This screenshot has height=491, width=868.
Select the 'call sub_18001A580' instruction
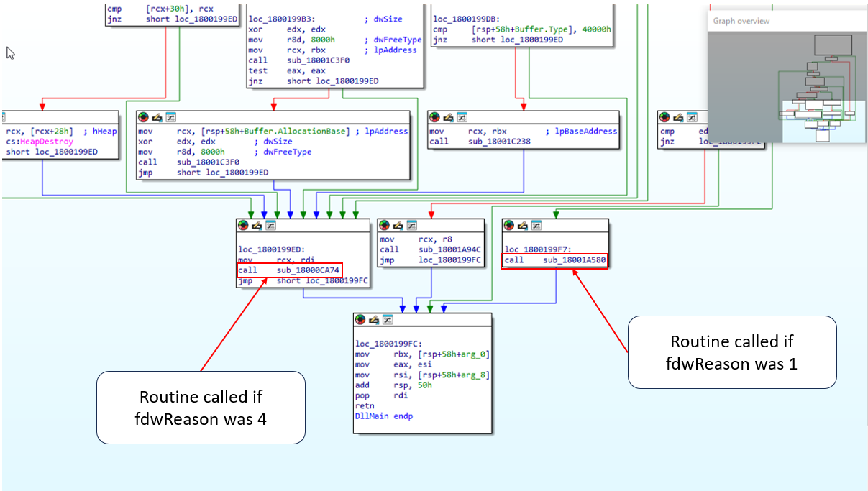[554, 260]
